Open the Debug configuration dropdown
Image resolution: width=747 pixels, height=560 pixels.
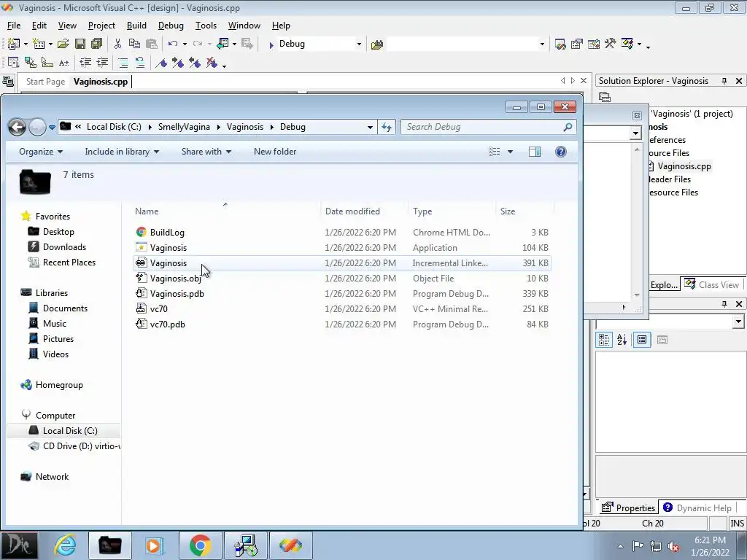[x=359, y=44]
